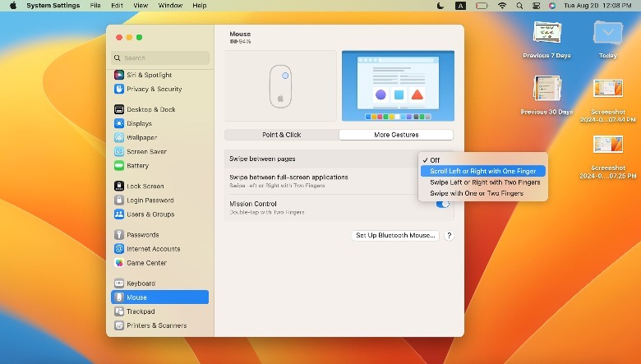Click the sidebar Search field
641x364 pixels.
click(x=160, y=58)
